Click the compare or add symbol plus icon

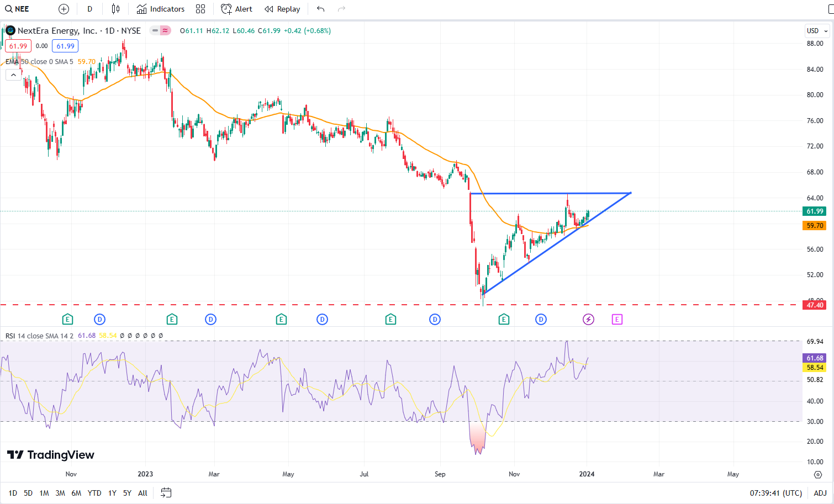tap(64, 9)
